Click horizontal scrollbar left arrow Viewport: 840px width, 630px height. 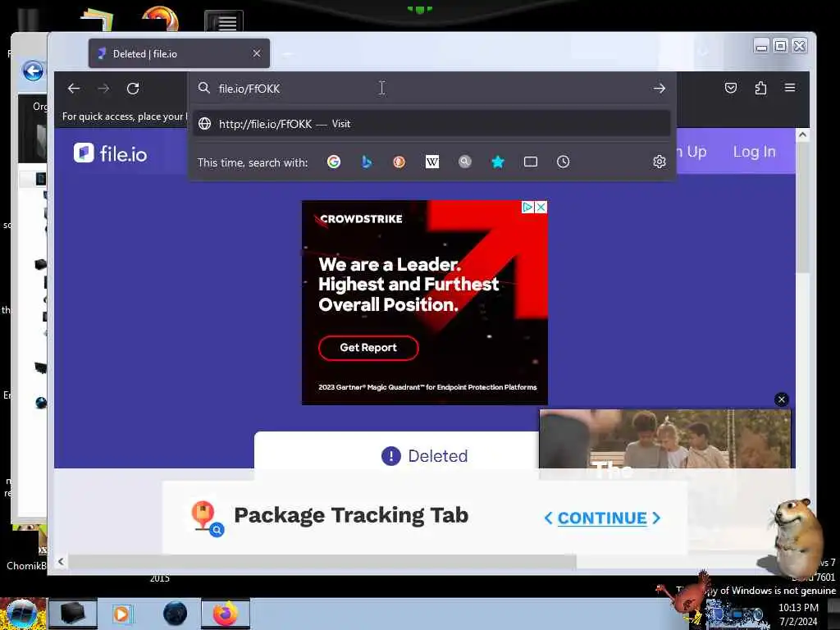[x=61, y=561]
